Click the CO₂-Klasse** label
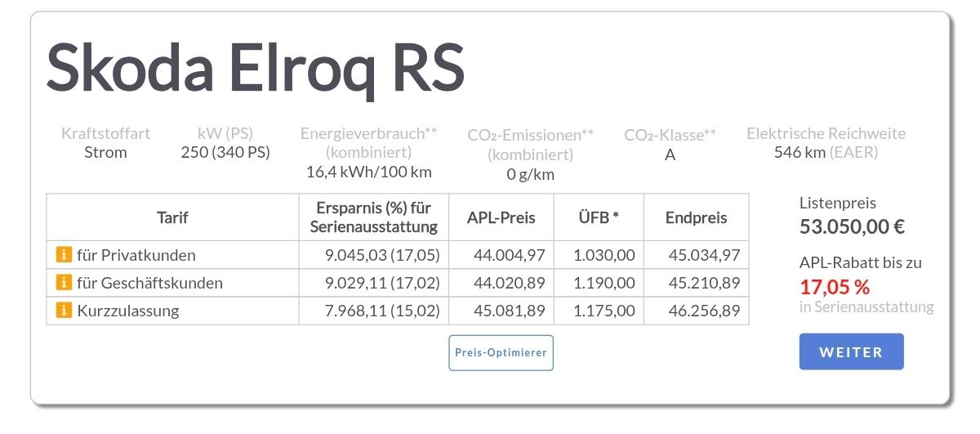 670,135
